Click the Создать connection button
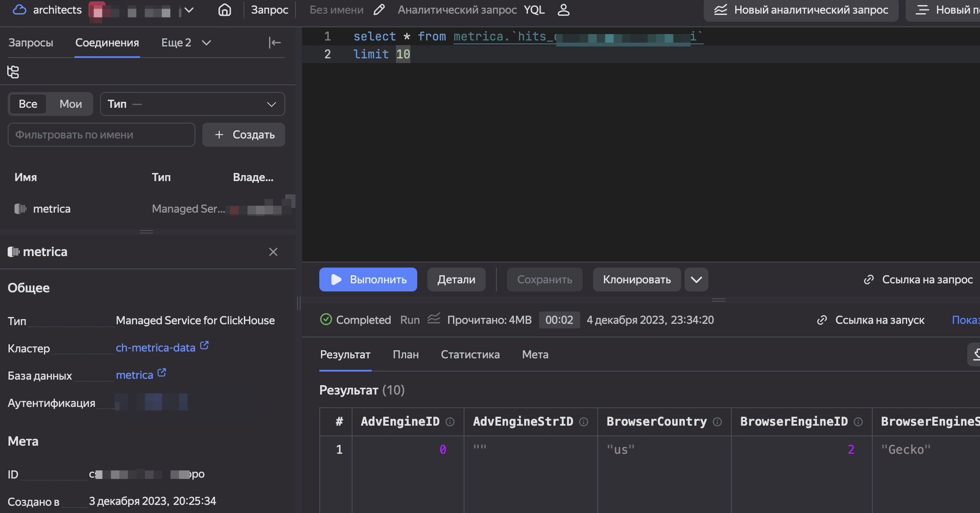The width and height of the screenshot is (980, 513). click(x=244, y=135)
